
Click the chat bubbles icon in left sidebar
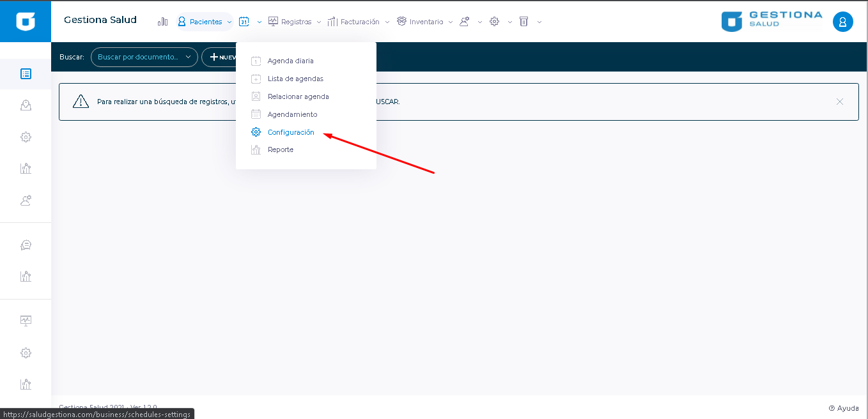coord(26,245)
